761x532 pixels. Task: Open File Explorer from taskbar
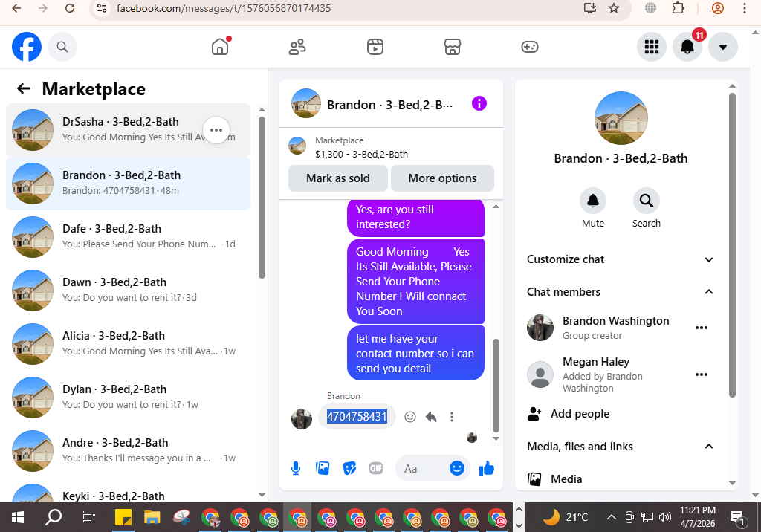coord(152,517)
